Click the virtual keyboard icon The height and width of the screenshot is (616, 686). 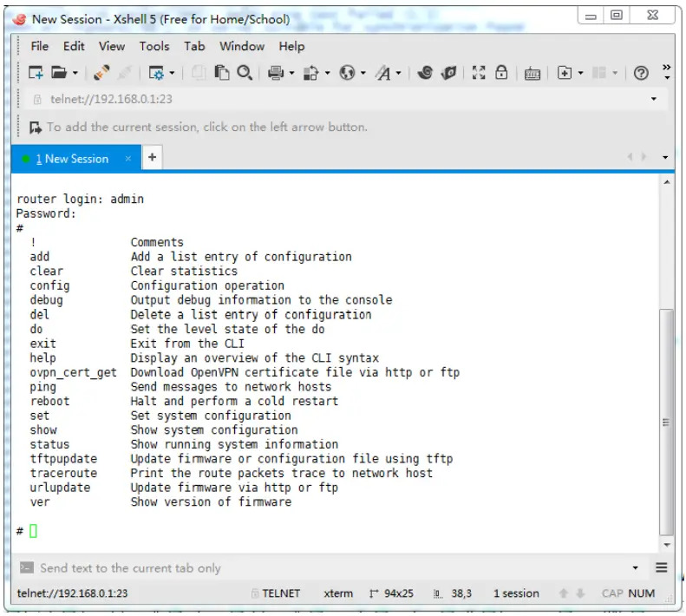pyautogui.click(x=532, y=74)
